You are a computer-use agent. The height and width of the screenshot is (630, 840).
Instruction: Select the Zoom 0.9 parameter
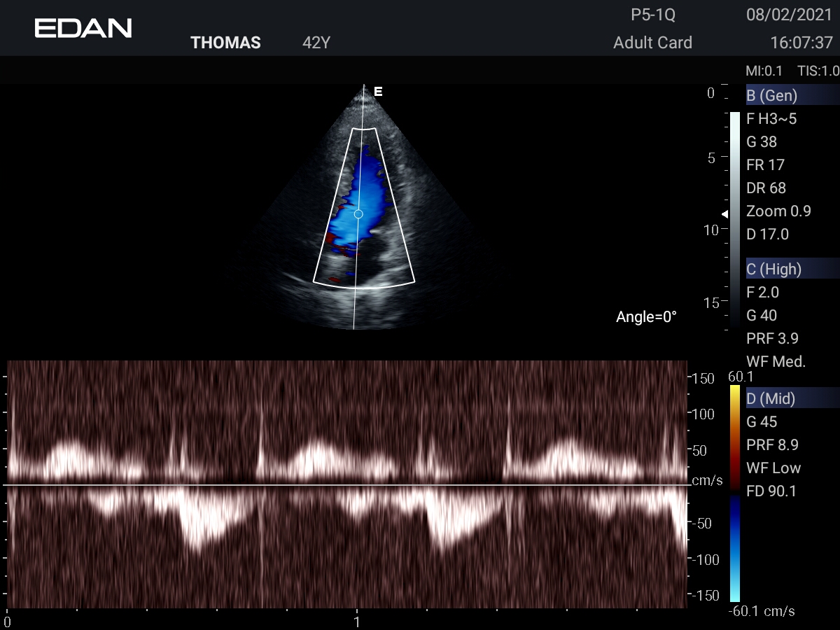(x=778, y=211)
